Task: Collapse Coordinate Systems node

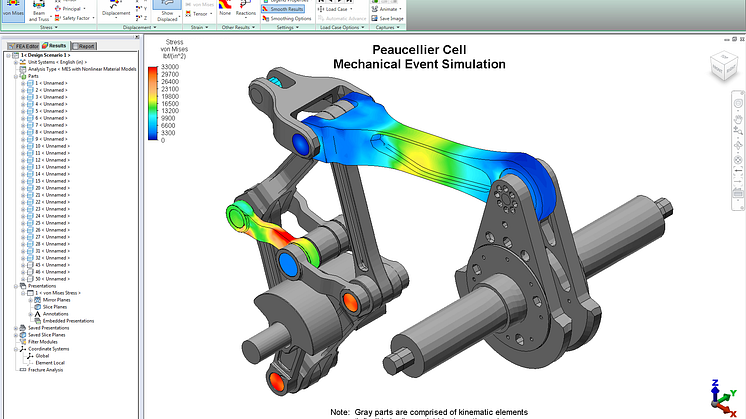Action: pyautogui.click(x=16, y=349)
